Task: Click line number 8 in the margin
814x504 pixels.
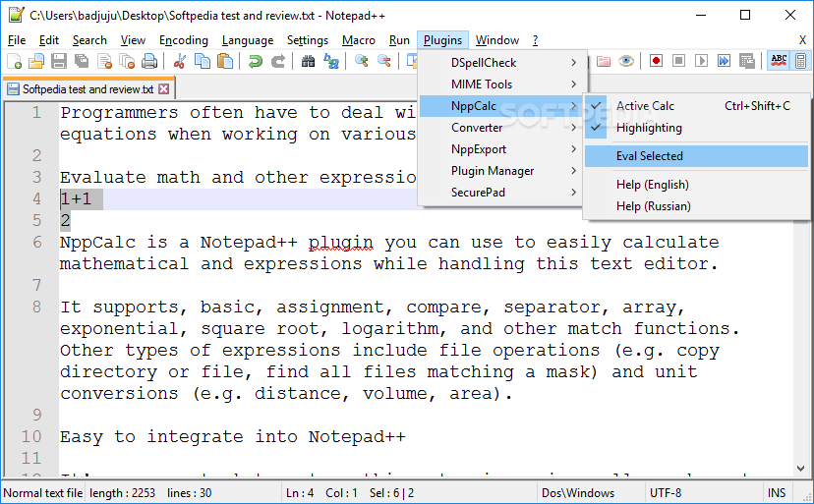Action: (x=36, y=307)
